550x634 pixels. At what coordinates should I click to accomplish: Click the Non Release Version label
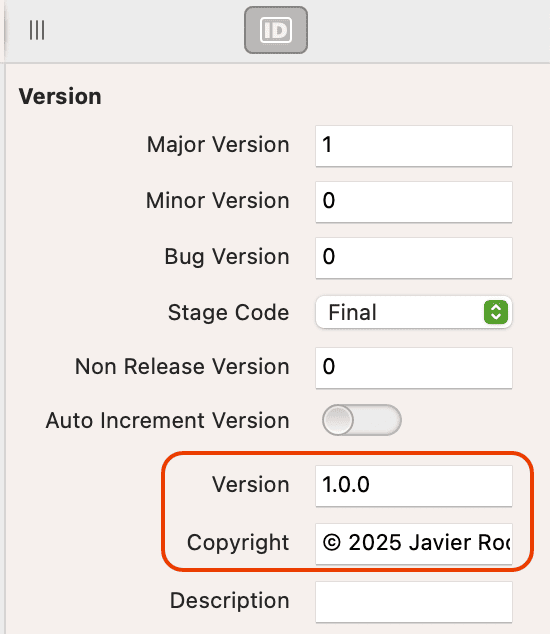point(182,366)
